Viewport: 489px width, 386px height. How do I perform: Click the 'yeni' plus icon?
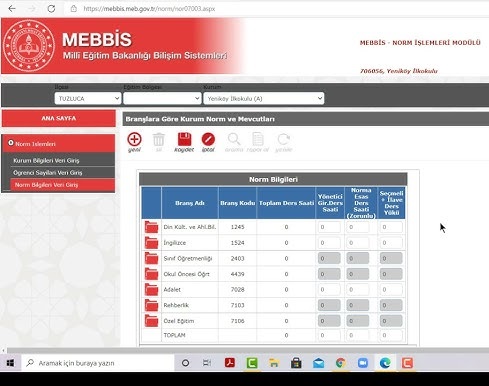coord(134,139)
